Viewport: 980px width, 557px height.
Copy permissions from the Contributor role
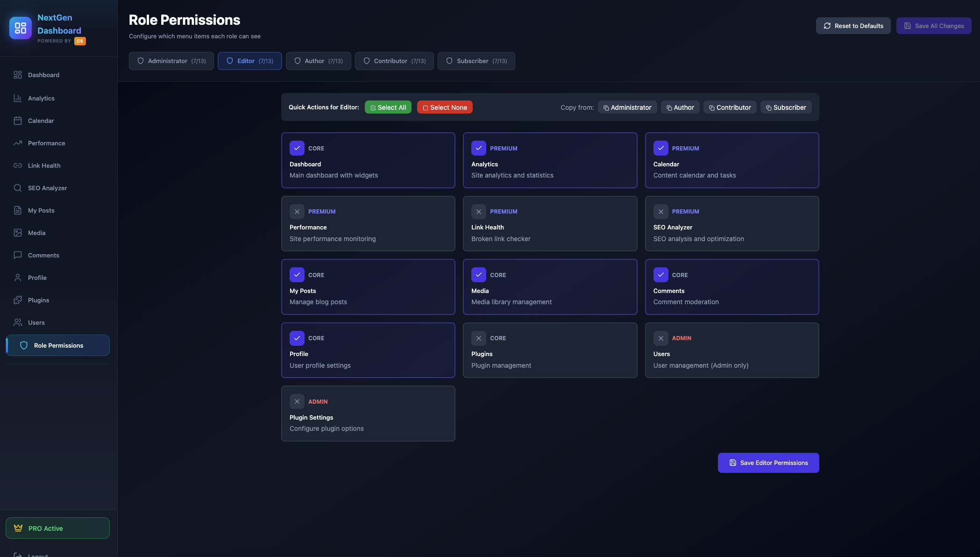pyautogui.click(x=730, y=107)
